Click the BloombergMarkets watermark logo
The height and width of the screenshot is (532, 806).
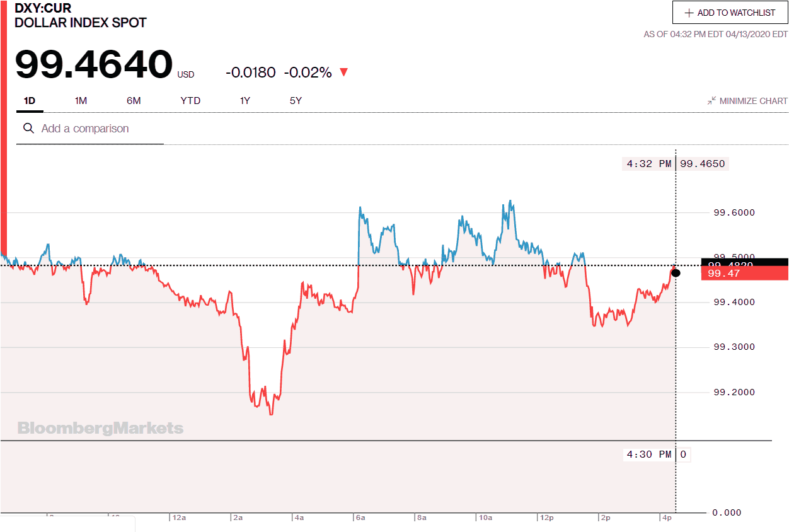(x=100, y=428)
